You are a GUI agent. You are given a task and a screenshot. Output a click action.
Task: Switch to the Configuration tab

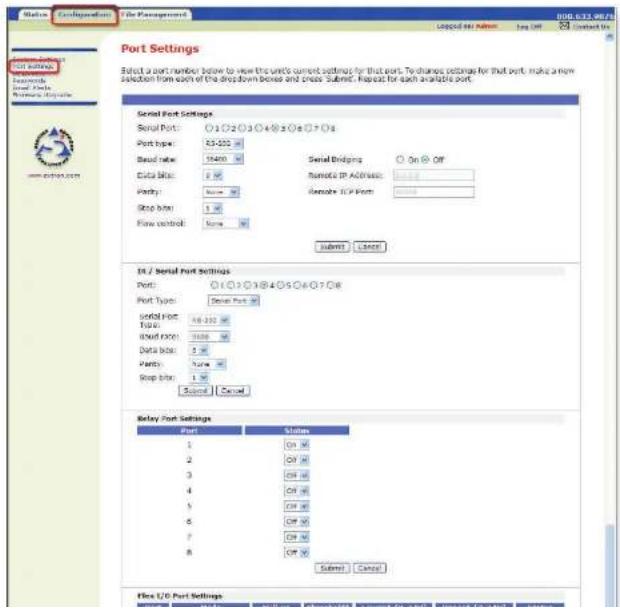click(84, 15)
